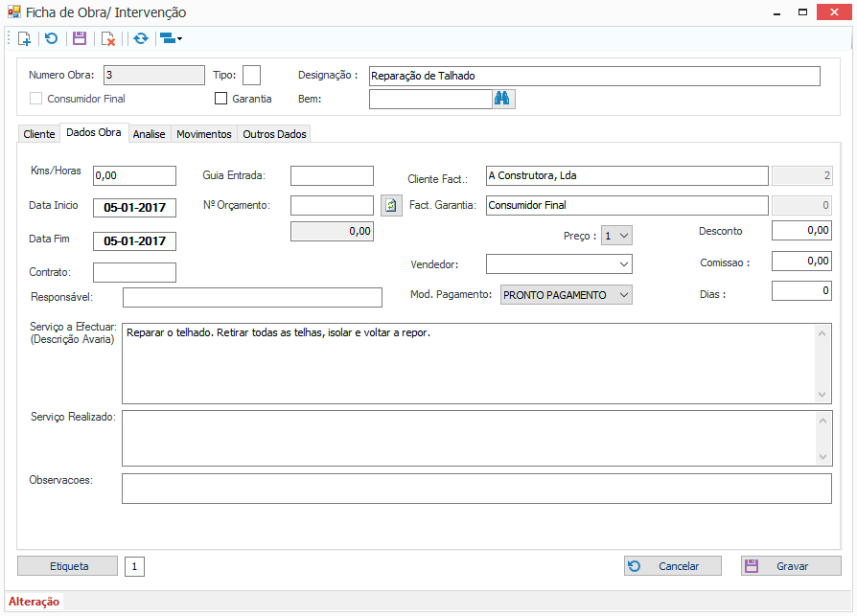Click the Desconto value field
The image size is (857, 616).
point(801,231)
